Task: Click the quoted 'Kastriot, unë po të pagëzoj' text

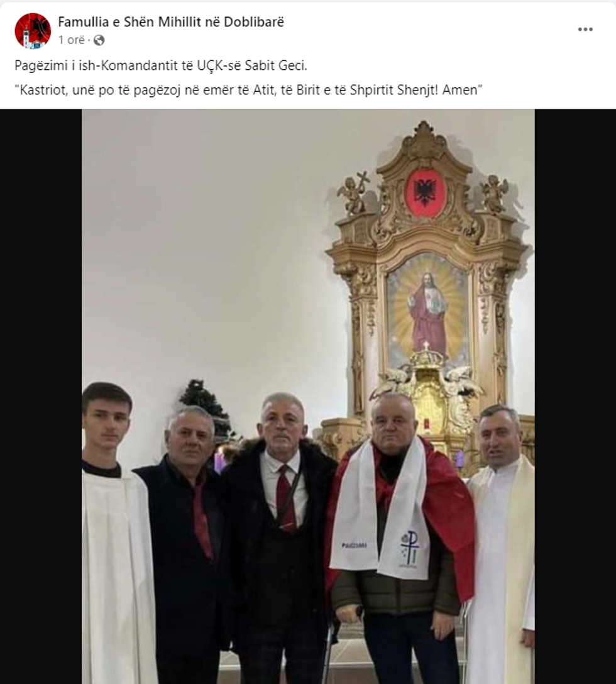Action: coord(249,90)
